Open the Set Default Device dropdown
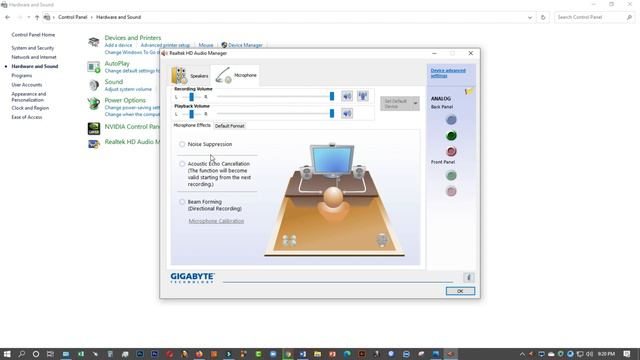 tap(415, 104)
